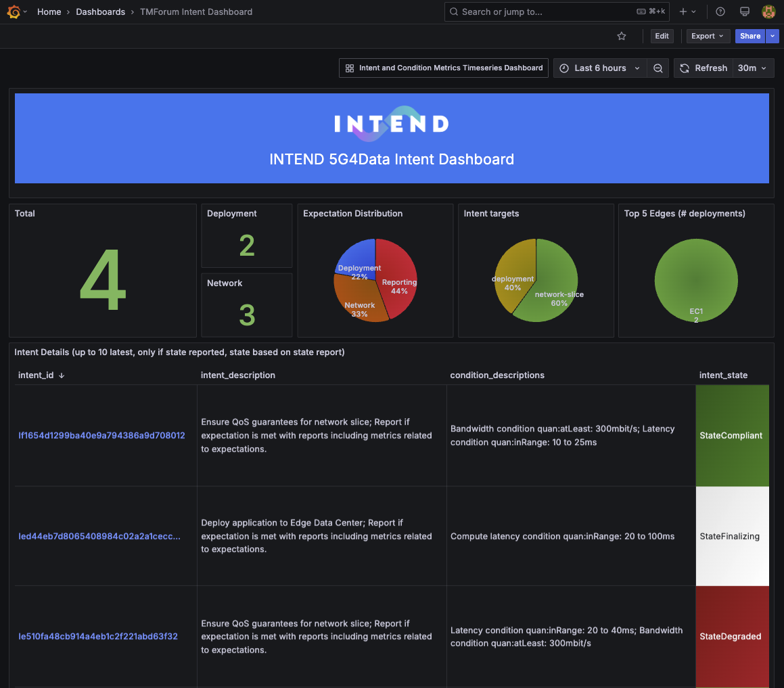Click the Intent Details panel title
The height and width of the screenshot is (688, 784).
tap(179, 352)
